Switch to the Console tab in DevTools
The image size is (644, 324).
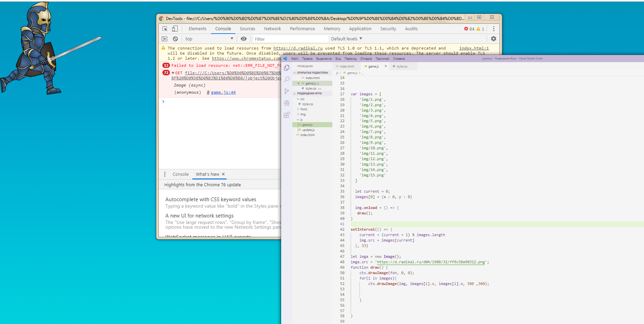[x=223, y=29]
